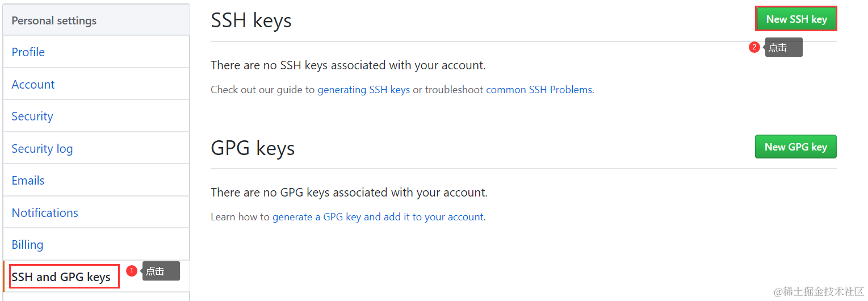Click the New SSH key button
This screenshot has width=868, height=301.
coord(796,19)
